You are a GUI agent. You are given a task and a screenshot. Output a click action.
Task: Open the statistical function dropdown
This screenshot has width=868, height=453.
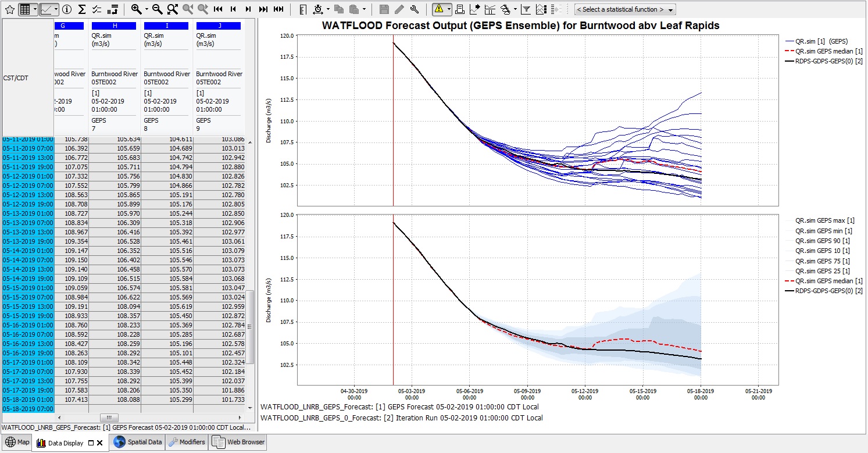click(624, 9)
